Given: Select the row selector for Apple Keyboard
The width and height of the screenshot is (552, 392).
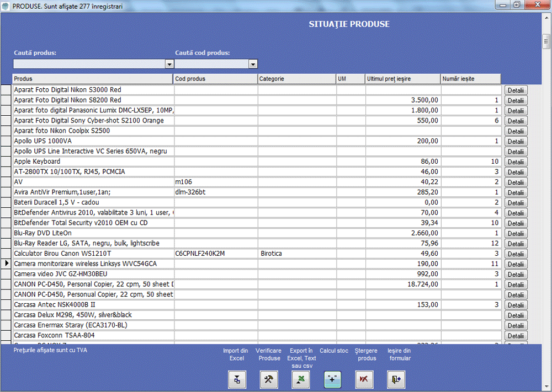Looking at the screenshot, I should (6, 162).
